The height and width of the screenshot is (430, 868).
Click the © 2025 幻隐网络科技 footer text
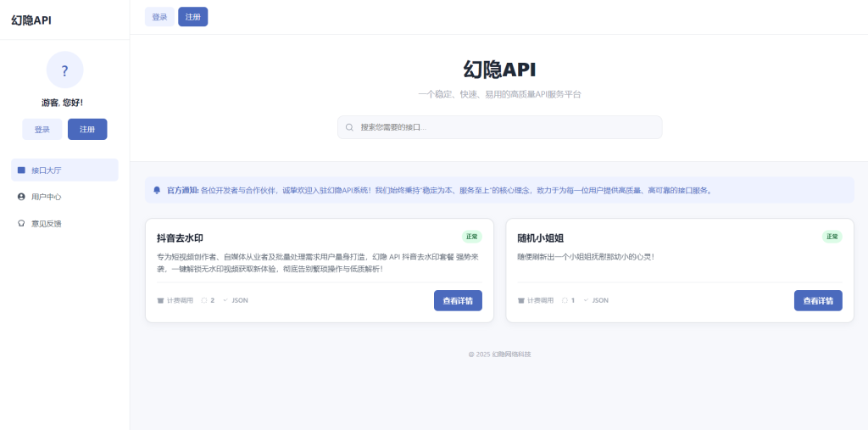pyautogui.click(x=499, y=354)
